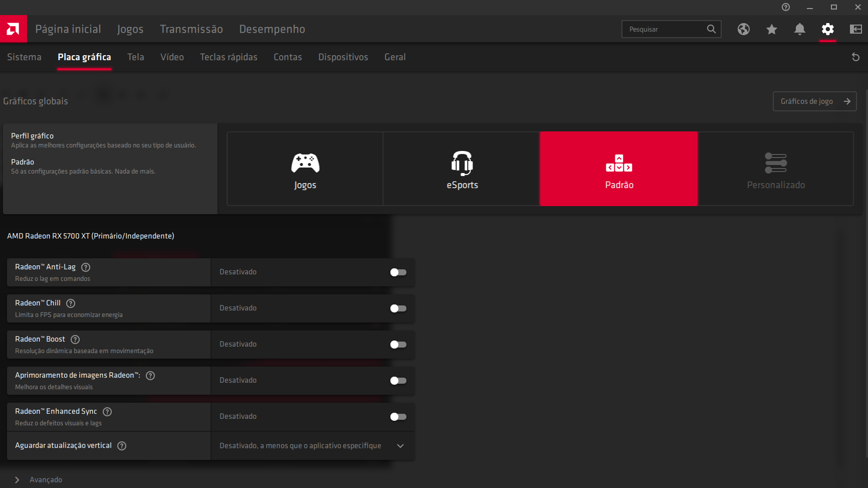Open the Transmissão tab
Image resolution: width=868 pixels, height=488 pixels.
[191, 29]
